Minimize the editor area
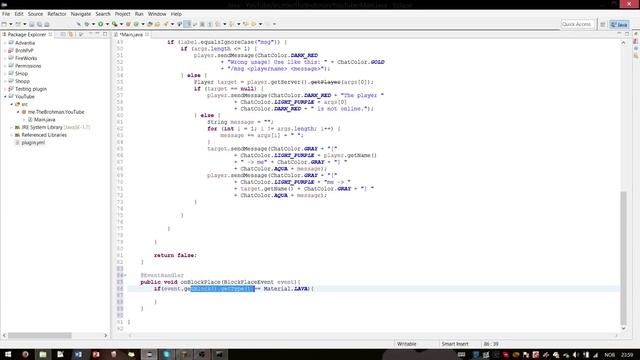640x360 pixels. tap(619, 34)
